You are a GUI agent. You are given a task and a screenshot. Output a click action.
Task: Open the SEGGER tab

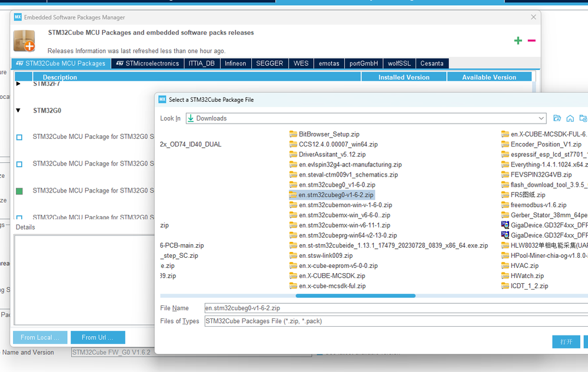point(270,64)
